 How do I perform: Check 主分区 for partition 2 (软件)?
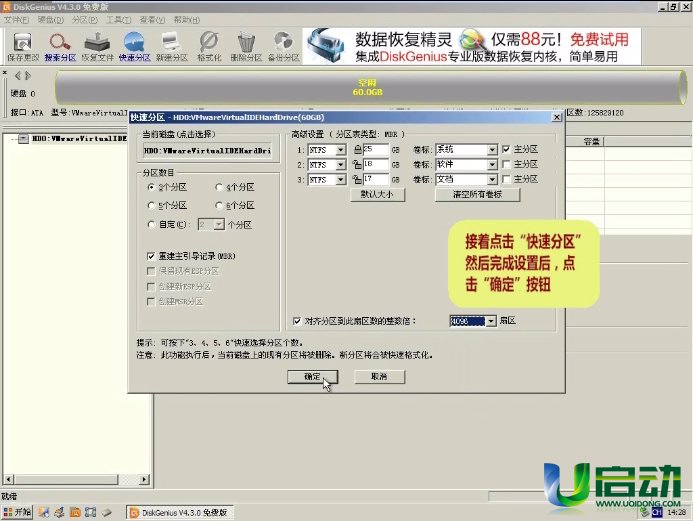[x=506, y=164]
